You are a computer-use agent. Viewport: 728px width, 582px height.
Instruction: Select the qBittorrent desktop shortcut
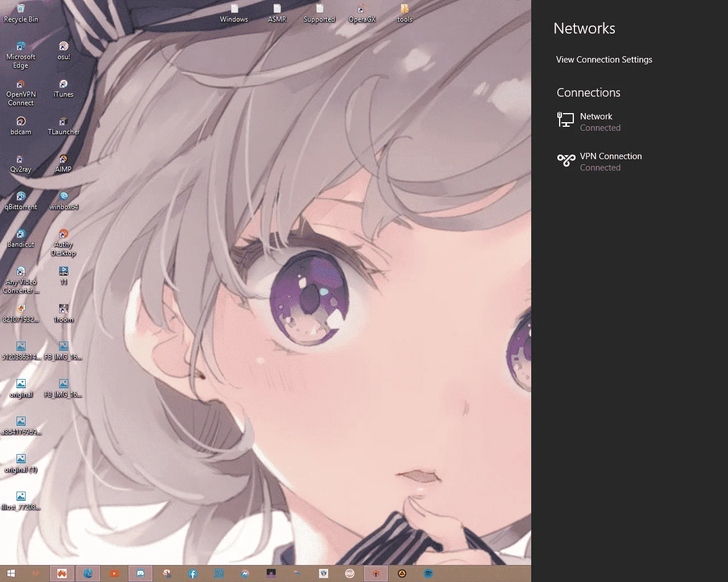[21, 201]
